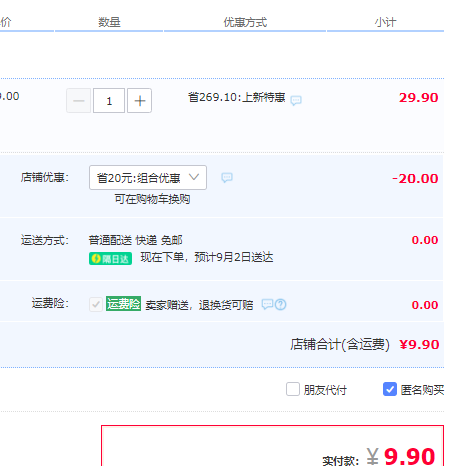Open the 省20元:组合优惠 store discount dropdown
Viewport: 463px width, 466px height.
pos(148,177)
